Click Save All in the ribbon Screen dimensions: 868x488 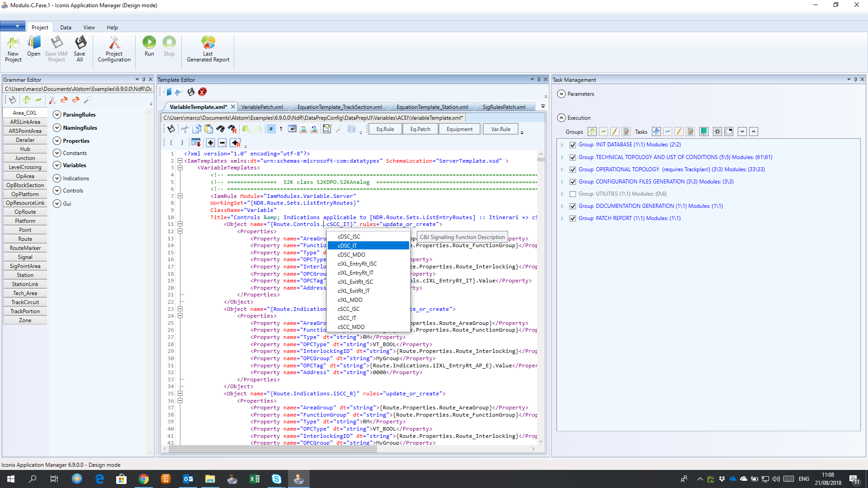coord(80,49)
